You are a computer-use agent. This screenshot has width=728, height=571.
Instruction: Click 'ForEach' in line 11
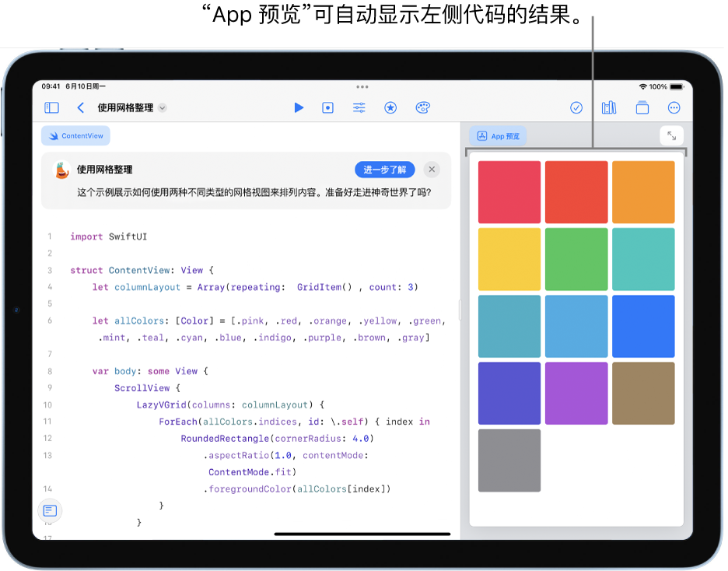(x=178, y=422)
